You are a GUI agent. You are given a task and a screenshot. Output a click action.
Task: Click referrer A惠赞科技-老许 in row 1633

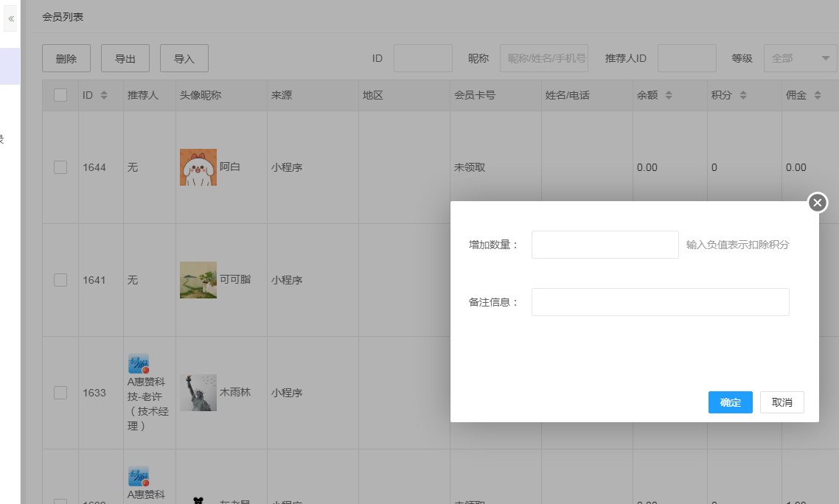(147, 404)
